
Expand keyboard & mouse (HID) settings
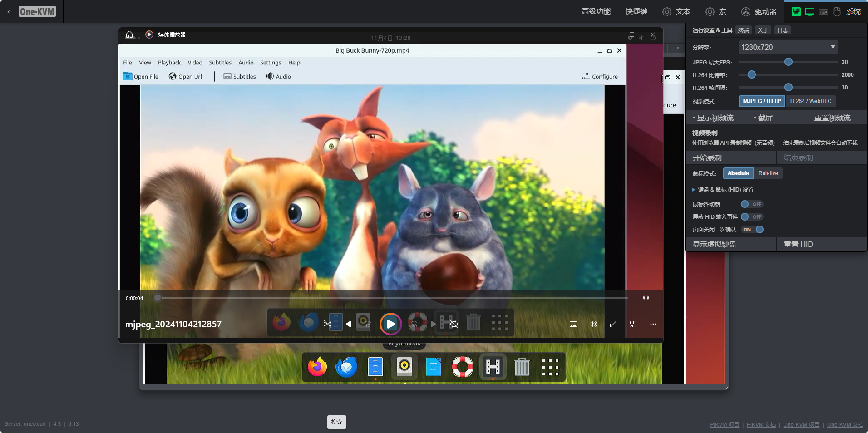725,190
